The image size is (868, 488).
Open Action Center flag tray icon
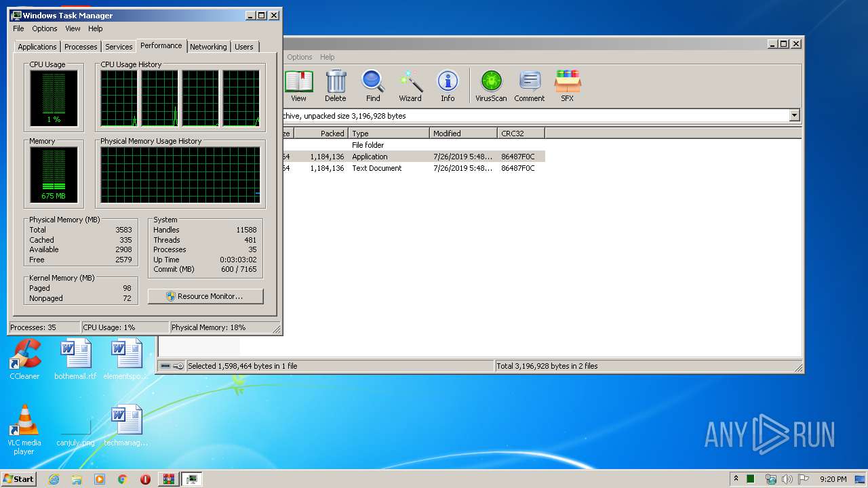[804, 479]
